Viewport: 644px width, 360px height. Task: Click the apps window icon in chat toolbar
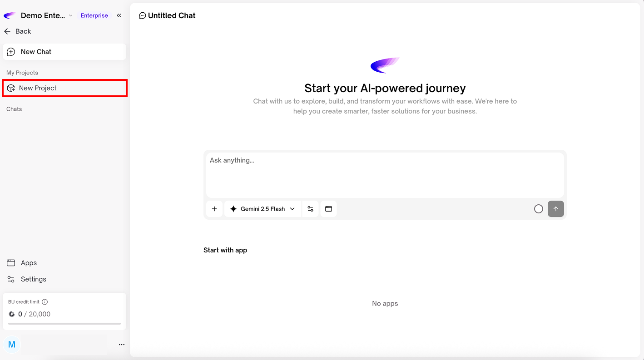[x=328, y=209]
